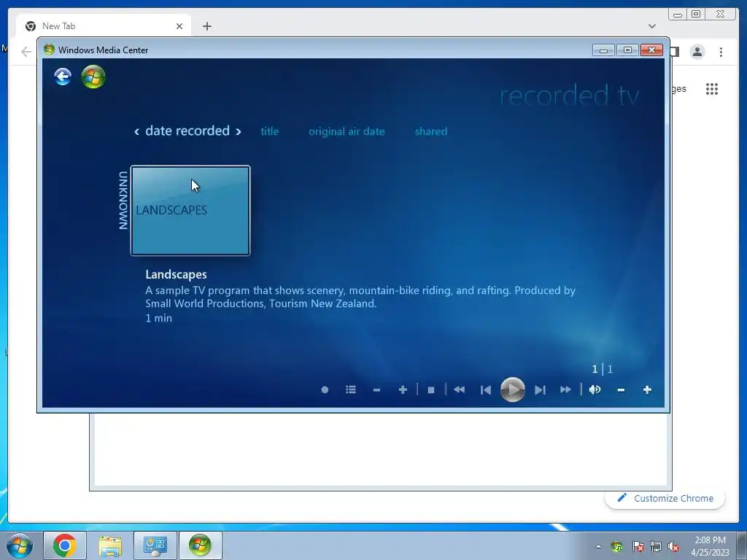Open File Explorer from the taskbar
747x560 pixels.
click(x=110, y=545)
